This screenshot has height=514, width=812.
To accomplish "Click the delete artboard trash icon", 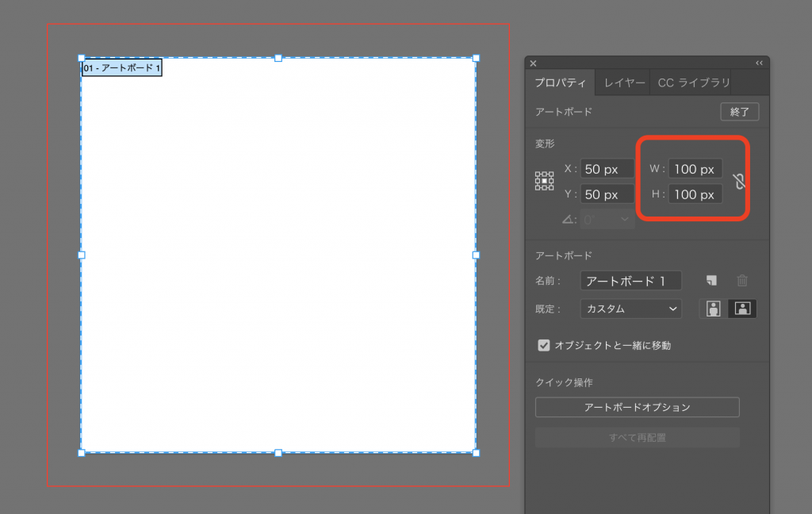I will pos(742,281).
